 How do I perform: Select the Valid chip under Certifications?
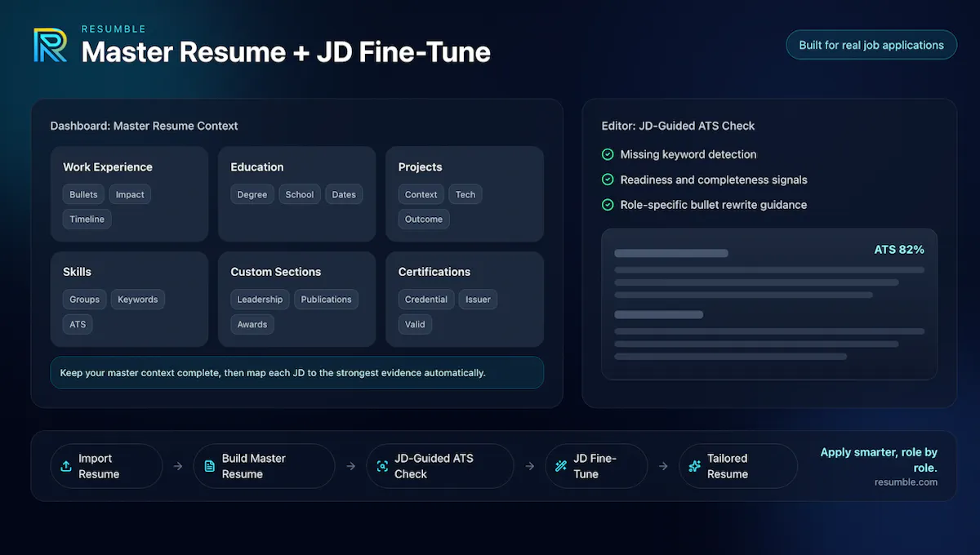[x=415, y=324]
